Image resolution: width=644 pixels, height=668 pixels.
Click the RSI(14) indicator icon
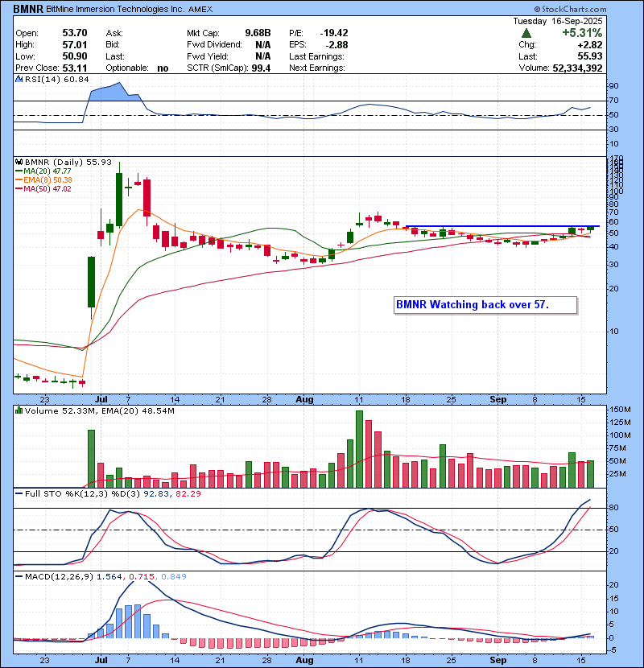click(x=19, y=79)
